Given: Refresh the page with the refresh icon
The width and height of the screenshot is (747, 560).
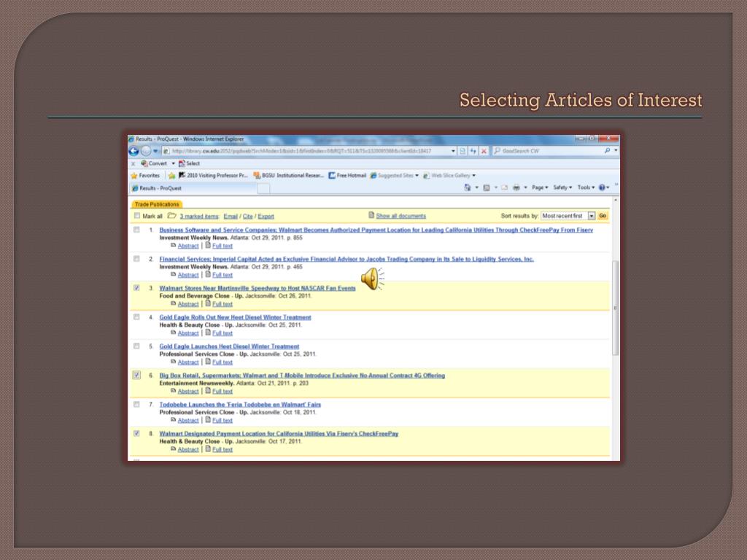Looking at the screenshot, I should tap(473, 151).
